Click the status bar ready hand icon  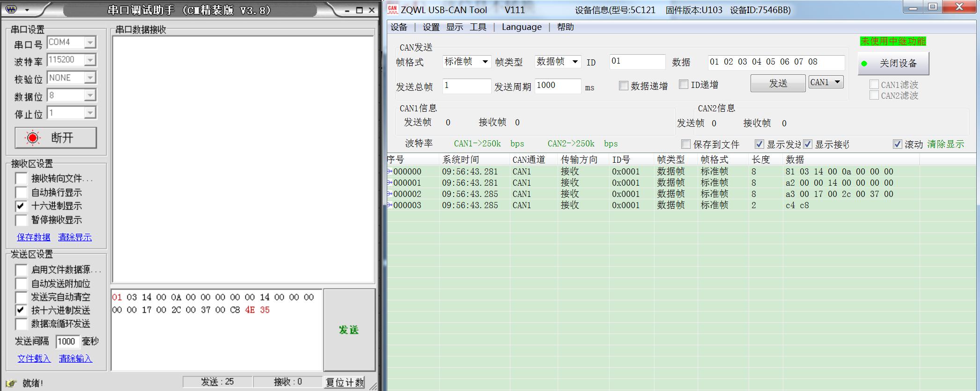(x=11, y=383)
